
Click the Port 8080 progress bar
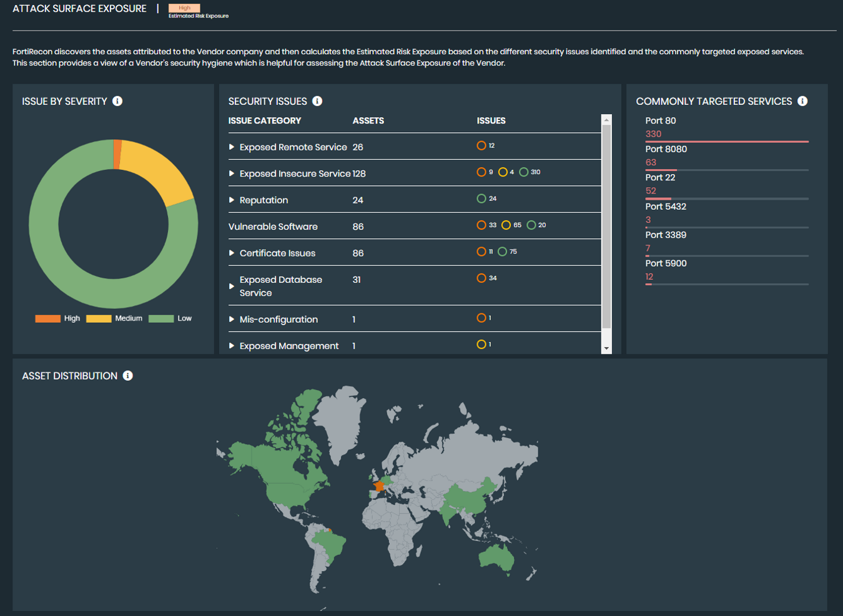pyautogui.click(x=727, y=170)
